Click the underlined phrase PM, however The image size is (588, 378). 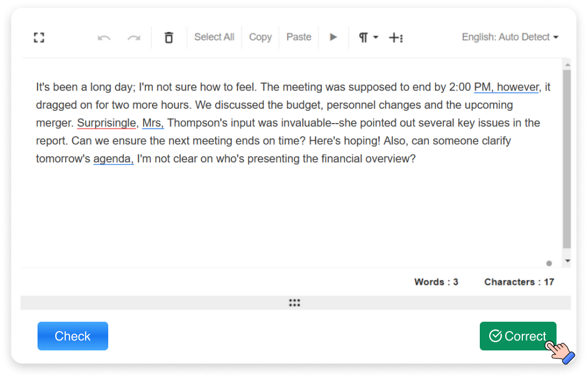506,87
